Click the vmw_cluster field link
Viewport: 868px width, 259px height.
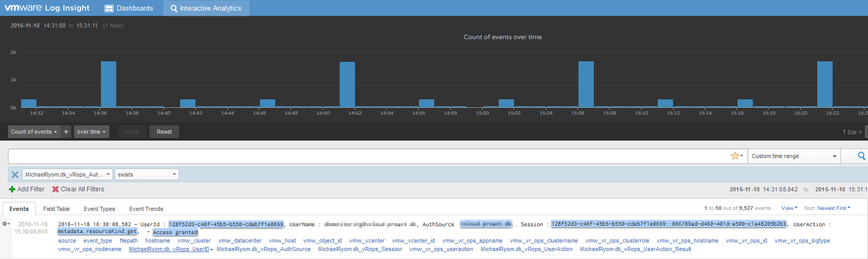point(194,241)
